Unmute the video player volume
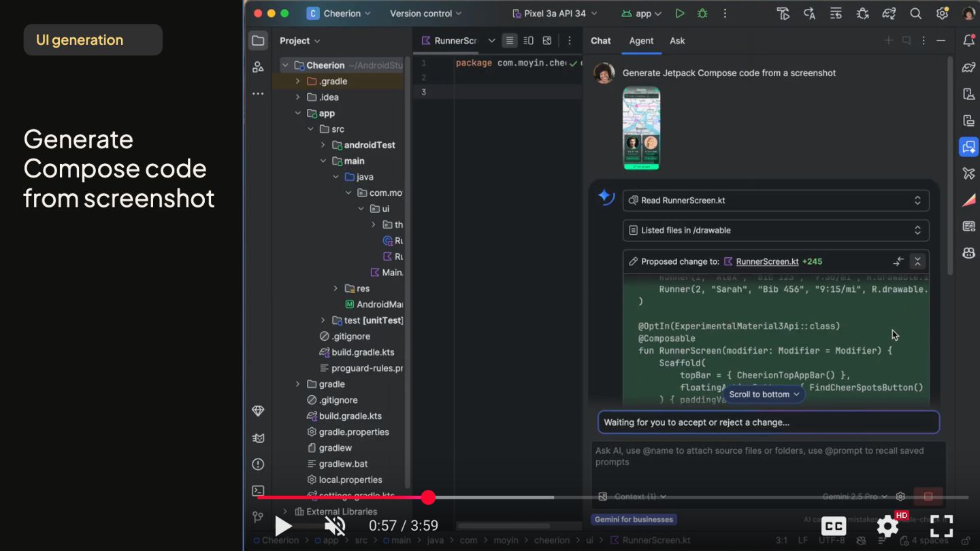The height and width of the screenshot is (551, 980). 334,525
